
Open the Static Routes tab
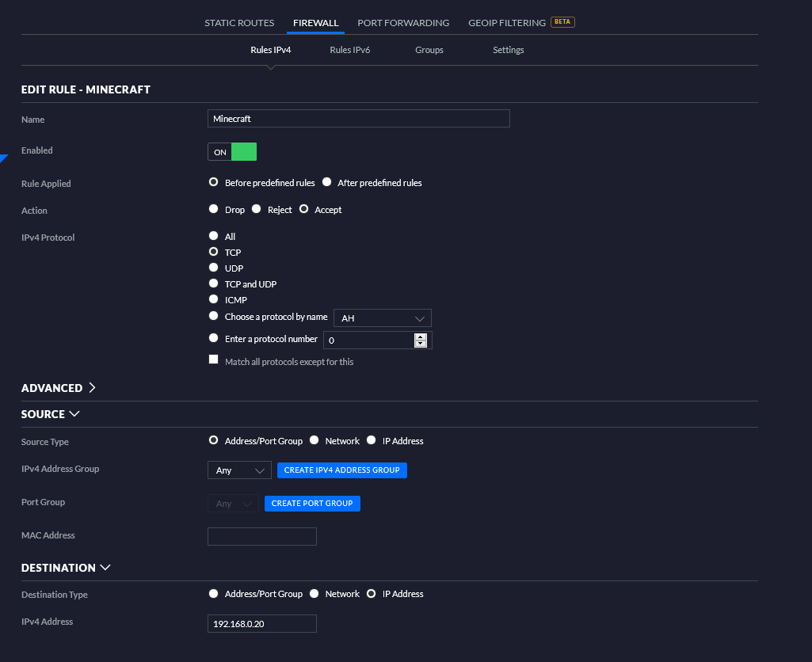click(x=239, y=23)
